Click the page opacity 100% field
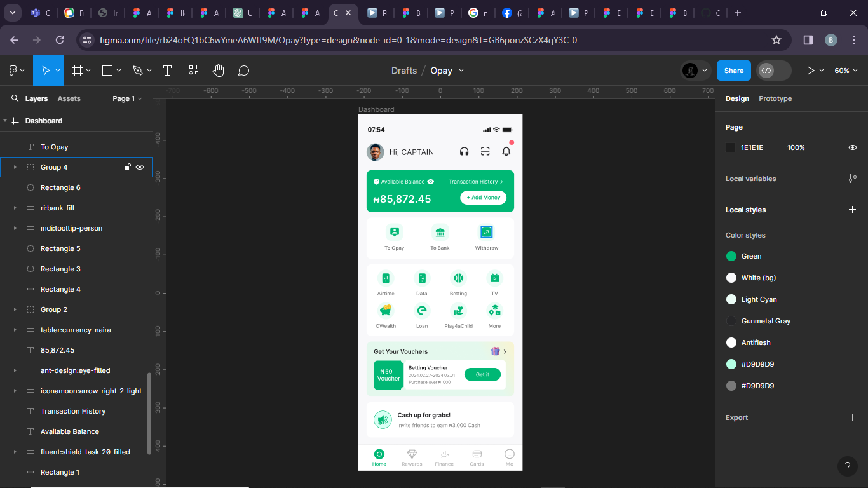 coord(796,147)
